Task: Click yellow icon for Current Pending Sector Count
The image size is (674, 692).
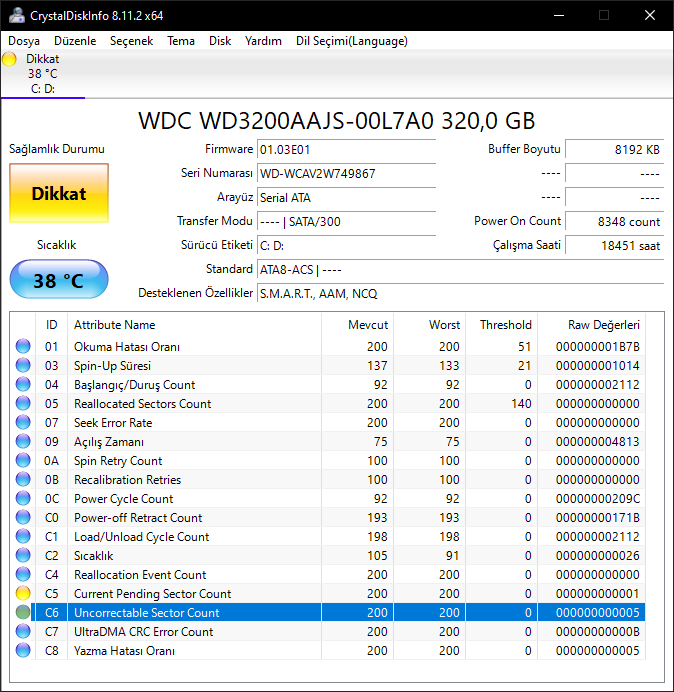Action: tap(23, 593)
